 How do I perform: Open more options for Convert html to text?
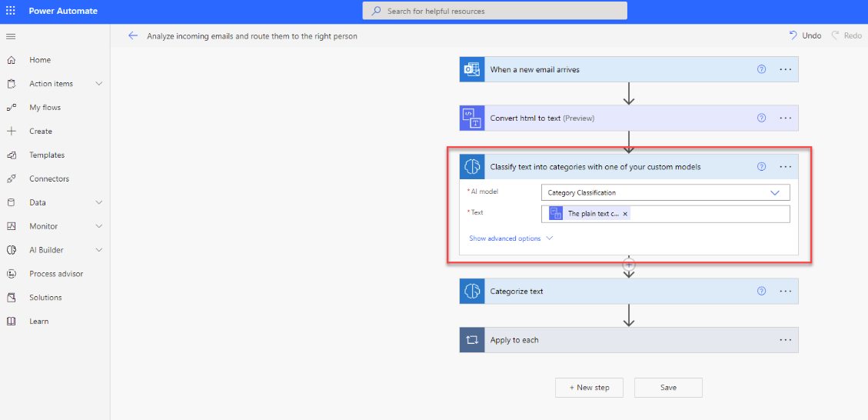[786, 118]
